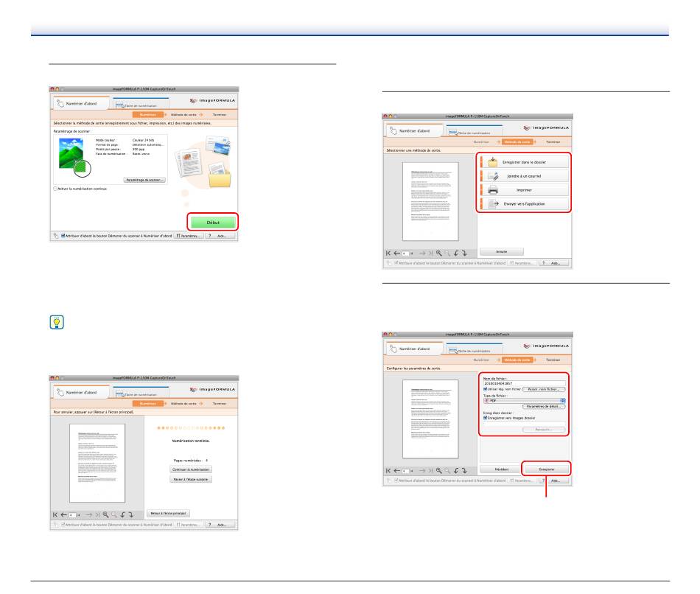
Task: Select the Imprimer printer option
Action: click(524, 189)
